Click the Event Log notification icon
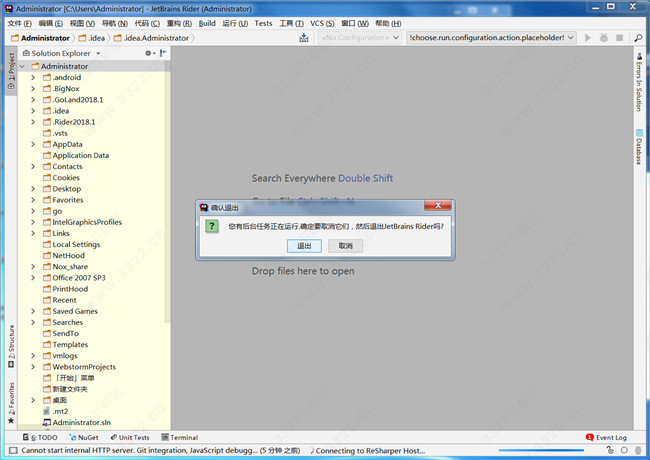 589,437
